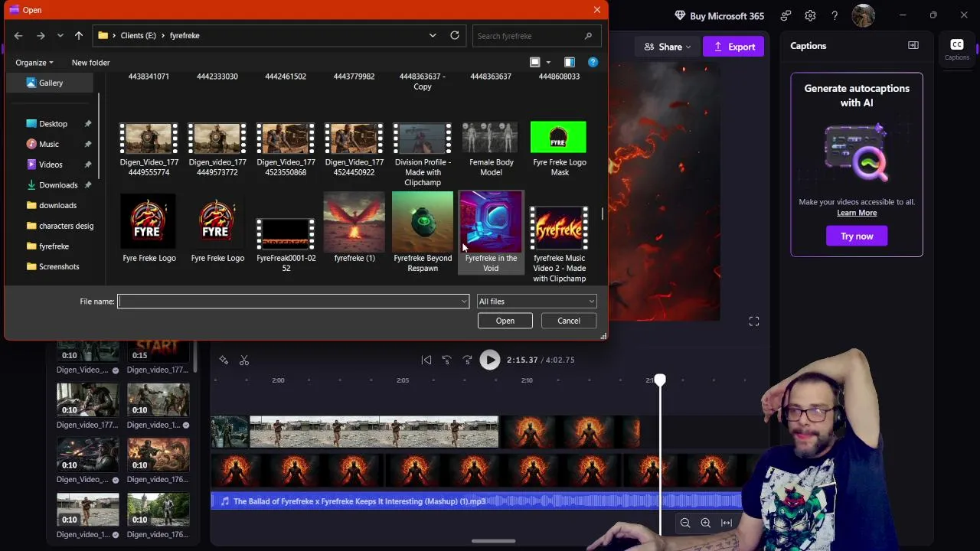Go forward in Open dialog
This screenshot has width=980, height=551.
tap(41, 35)
